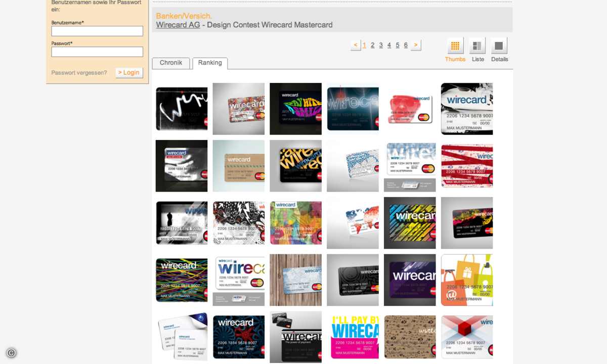Image resolution: width=607 pixels, height=364 pixels.
Task: Go to page 2
Action: pyautogui.click(x=373, y=45)
